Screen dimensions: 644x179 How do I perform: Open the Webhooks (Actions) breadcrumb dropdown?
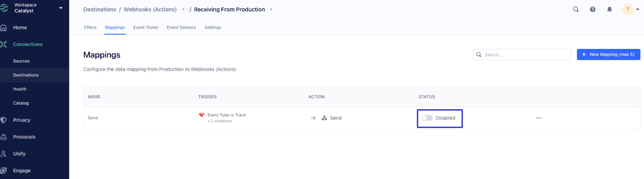pos(184,10)
